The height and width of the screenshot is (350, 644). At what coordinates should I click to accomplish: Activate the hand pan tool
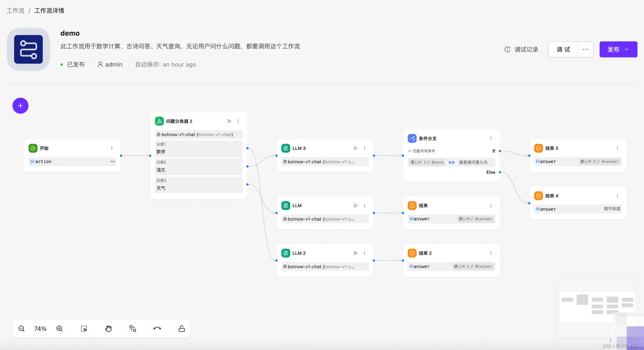(x=108, y=329)
